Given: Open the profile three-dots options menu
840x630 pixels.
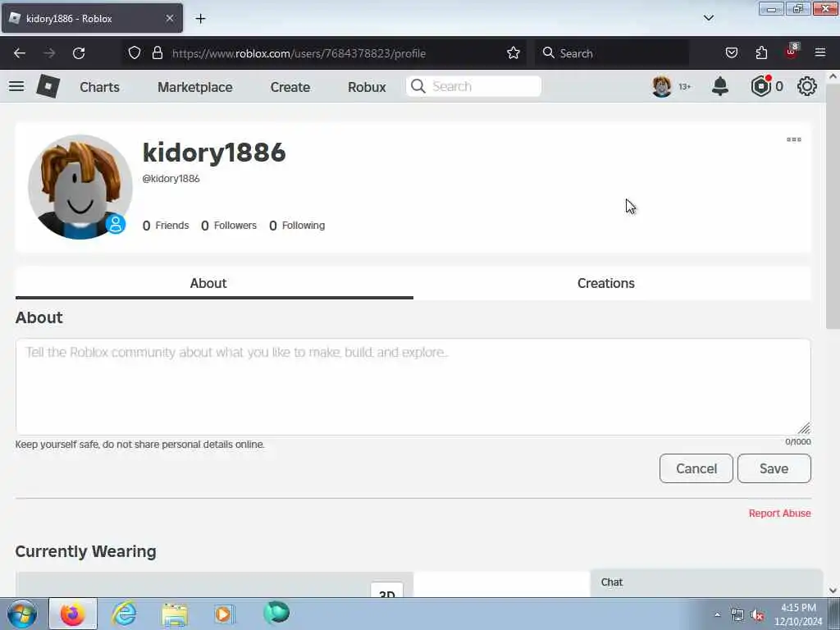Looking at the screenshot, I should 794,139.
